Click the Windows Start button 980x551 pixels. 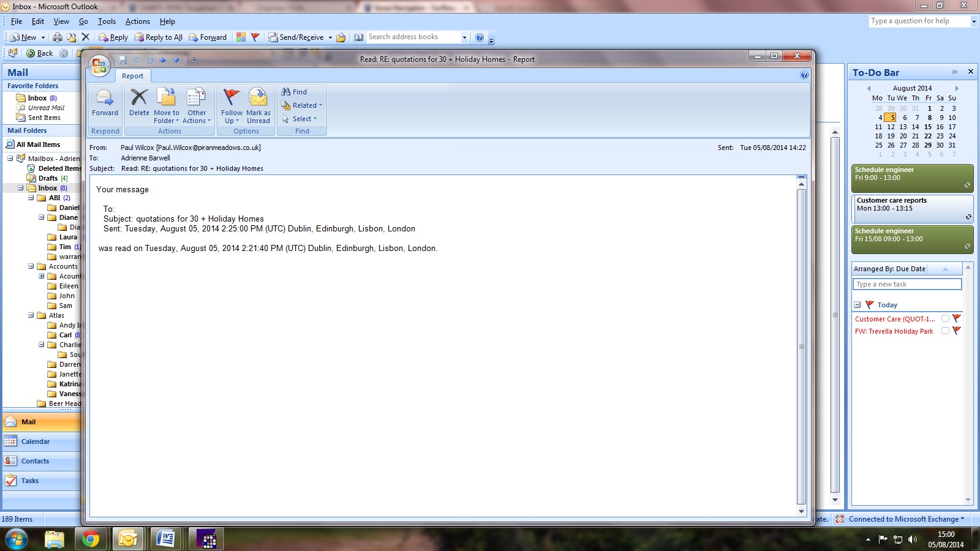[16, 539]
